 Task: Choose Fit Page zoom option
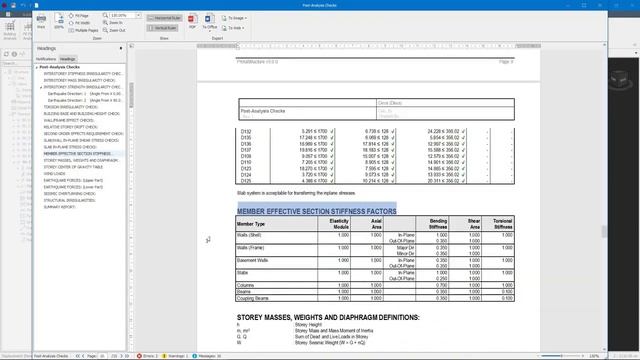pyautogui.click(x=78, y=16)
